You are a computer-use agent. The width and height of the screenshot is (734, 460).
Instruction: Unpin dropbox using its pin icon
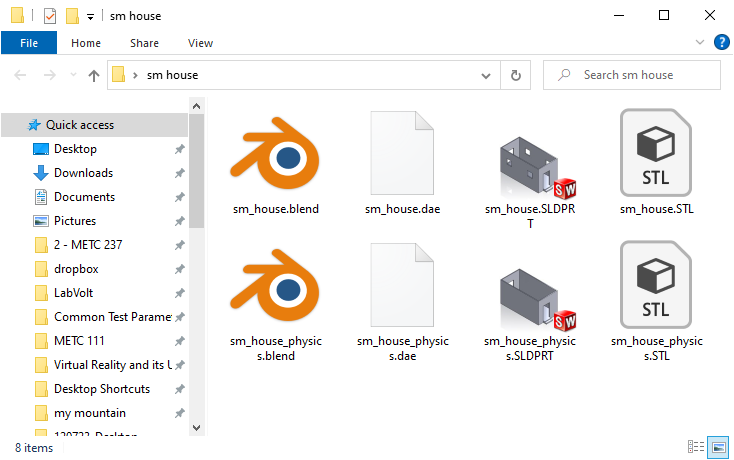click(180, 269)
